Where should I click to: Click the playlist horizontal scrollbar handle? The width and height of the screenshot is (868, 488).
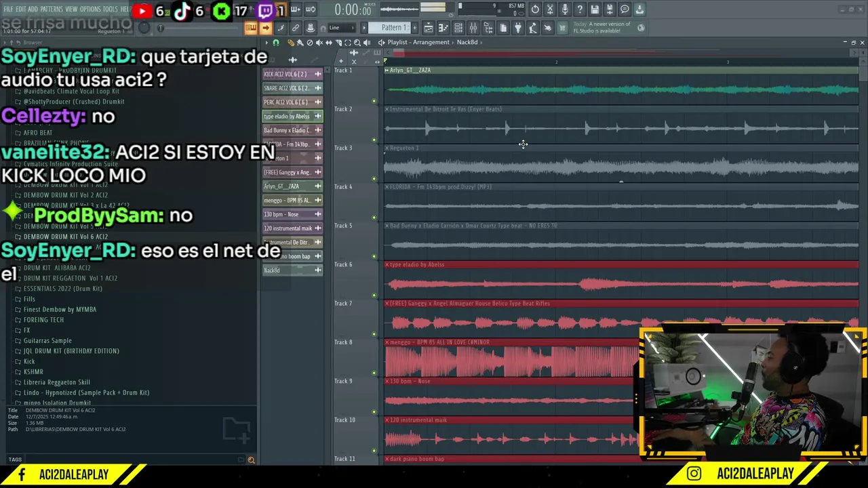click(x=400, y=52)
